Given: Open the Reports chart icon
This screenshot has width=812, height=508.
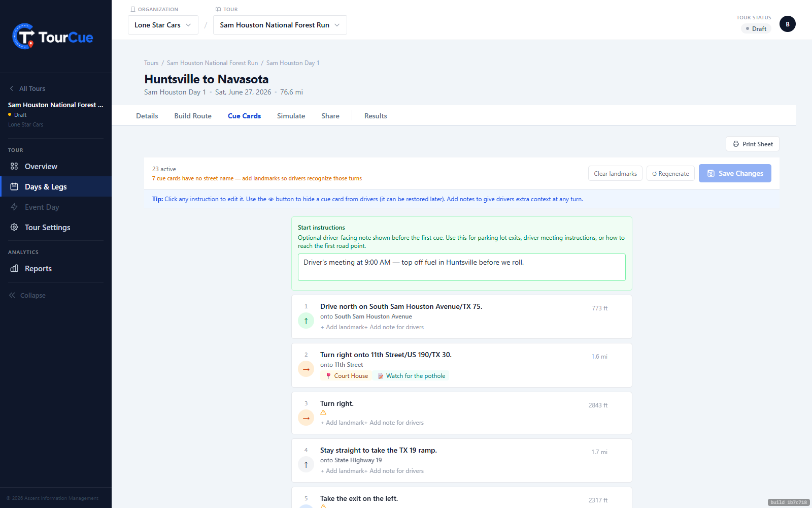Looking at the screenshot, I should [14, 268].
